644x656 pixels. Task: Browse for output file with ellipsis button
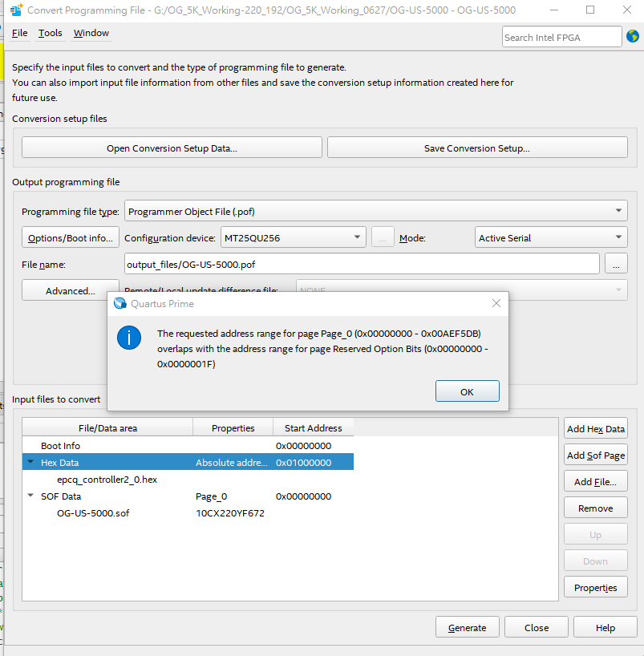point(616,264)
